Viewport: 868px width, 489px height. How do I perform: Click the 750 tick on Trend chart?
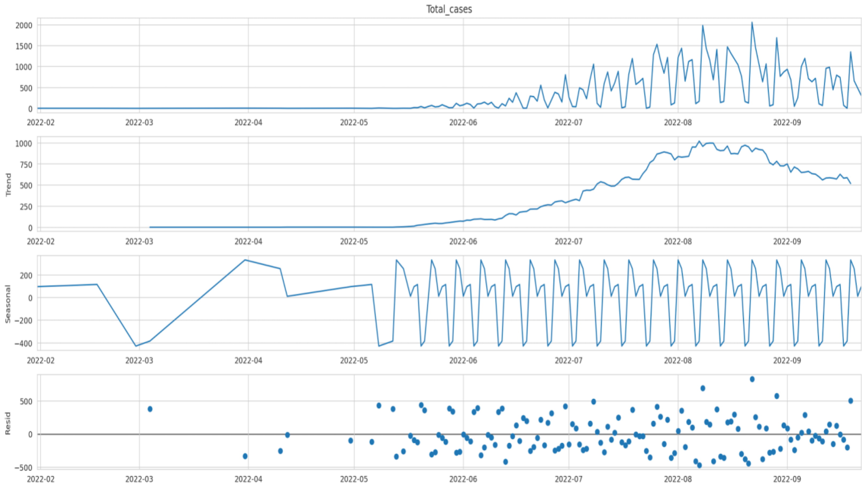point(26,164)
